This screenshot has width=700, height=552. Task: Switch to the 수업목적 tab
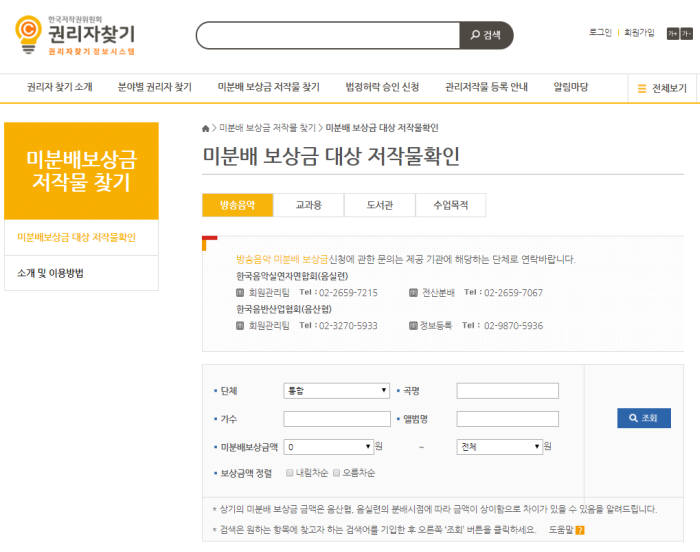pyautogui.click(x=450, y=205)
